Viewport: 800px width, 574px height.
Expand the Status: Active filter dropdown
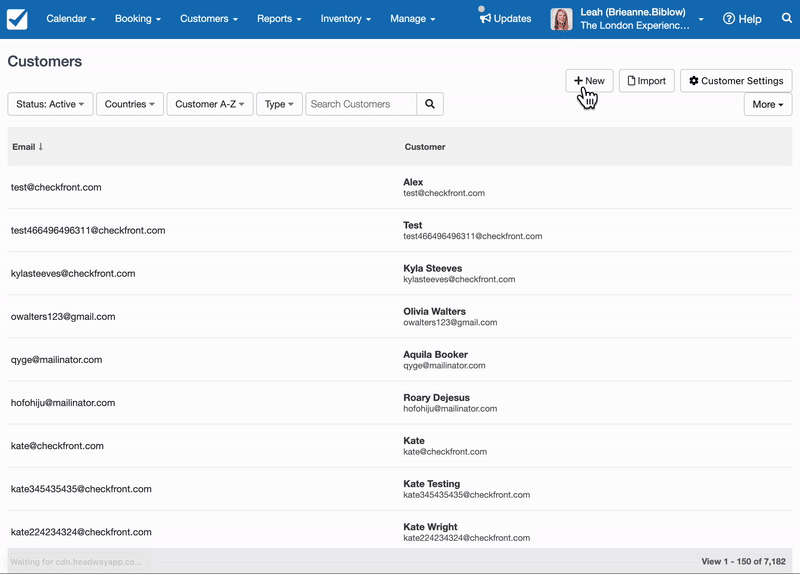50,104
